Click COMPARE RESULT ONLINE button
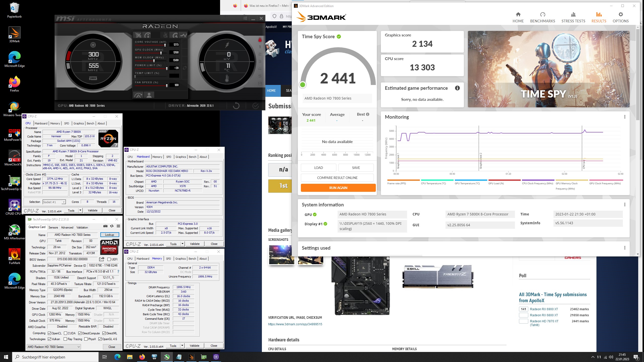Viewport: 644px width, 362px height. click(x=337, y=178)
